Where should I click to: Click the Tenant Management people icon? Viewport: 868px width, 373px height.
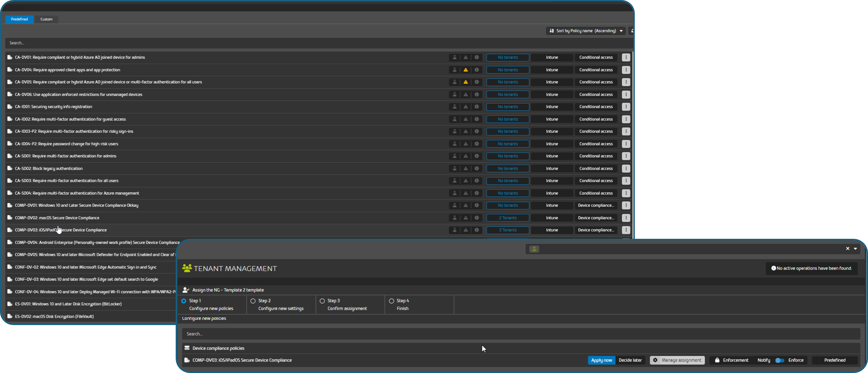[187, 268]
